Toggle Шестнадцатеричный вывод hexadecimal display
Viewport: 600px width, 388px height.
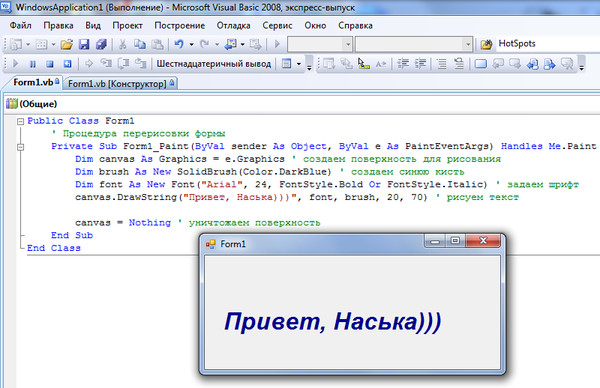[x=214, y=64]
